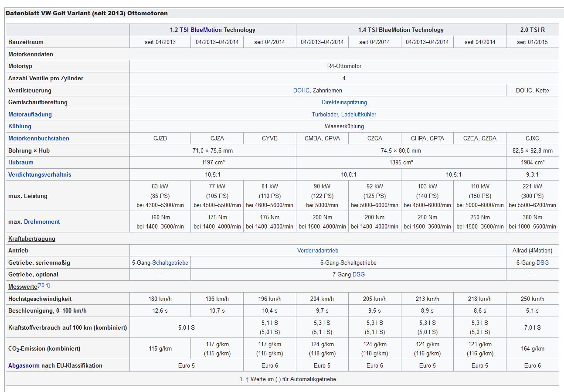The height and width of the screenshot is (392, 564).
Task: Click the Motoraufladung row label link
Action: [x=30, y=115]
